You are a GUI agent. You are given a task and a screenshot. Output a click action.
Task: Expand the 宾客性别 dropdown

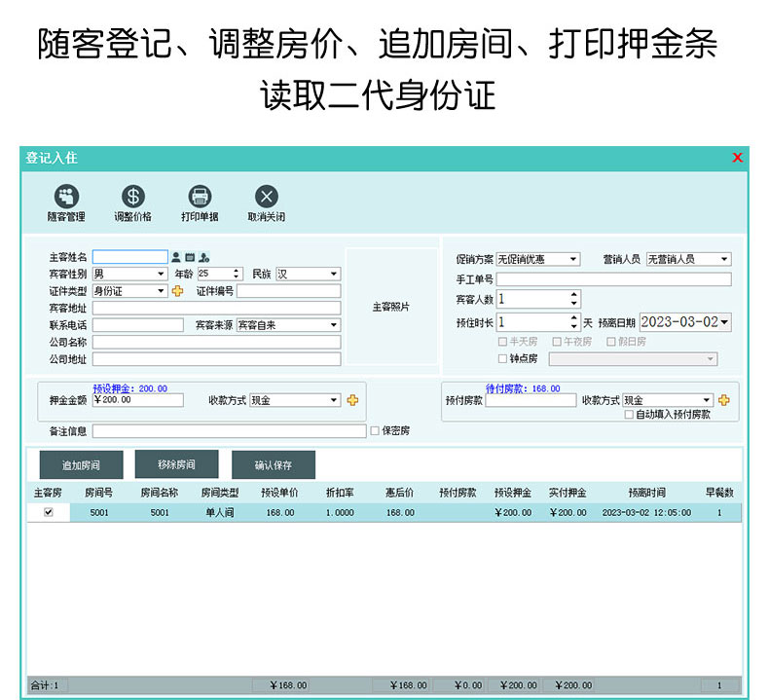[x=161, y=275]
